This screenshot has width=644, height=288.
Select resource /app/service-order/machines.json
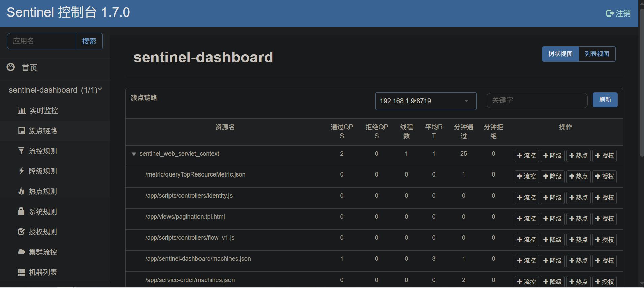[190, 280]
